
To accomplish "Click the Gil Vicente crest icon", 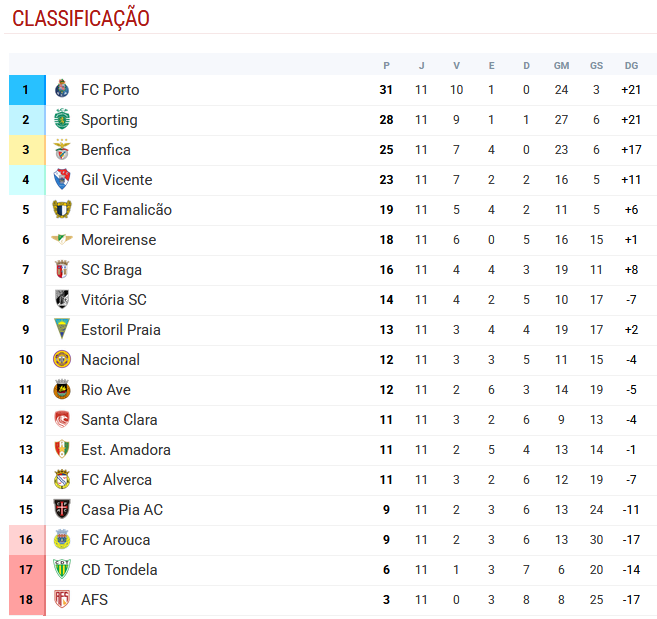I will [x=62, y=180].
